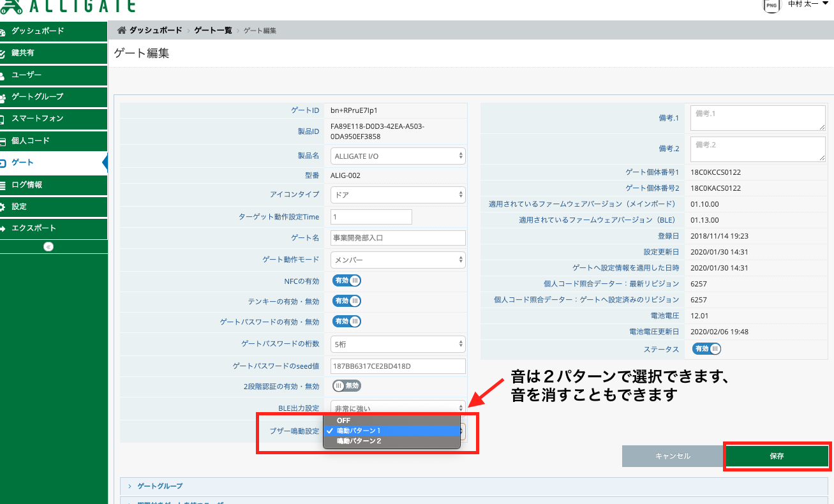Enable the 2段階認証 toggle

pyautogui.click(x=346, y=385)
